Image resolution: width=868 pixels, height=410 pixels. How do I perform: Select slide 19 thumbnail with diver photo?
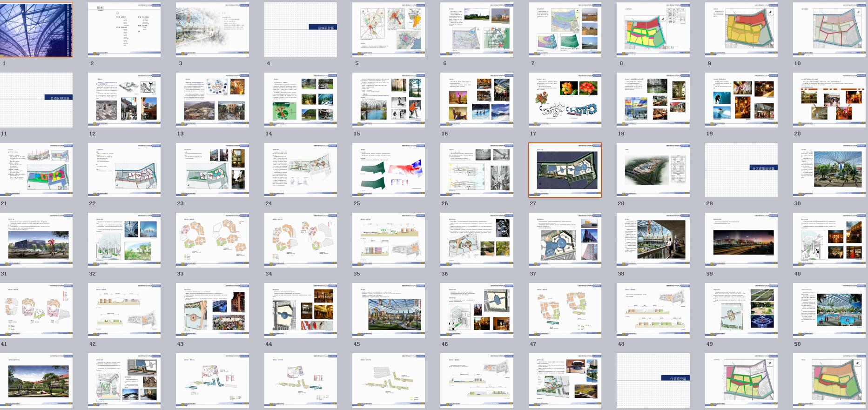pyautogui.click(x=741, y=100)
